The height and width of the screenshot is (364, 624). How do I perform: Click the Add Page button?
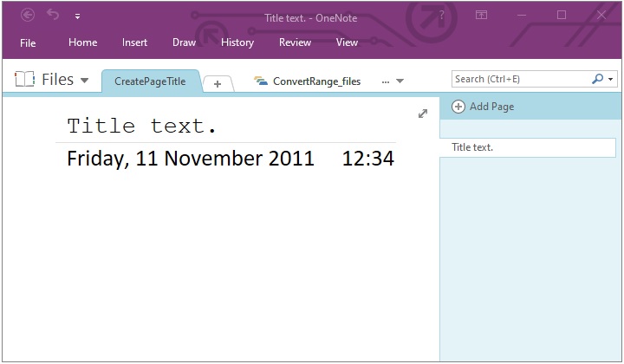[484, 107]
